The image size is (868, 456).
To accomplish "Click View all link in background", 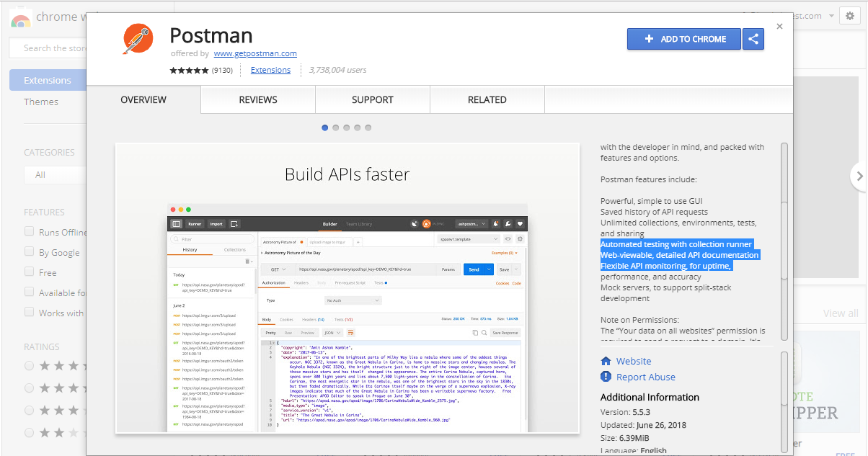I will pyautogui.click(x=841, y=313).
